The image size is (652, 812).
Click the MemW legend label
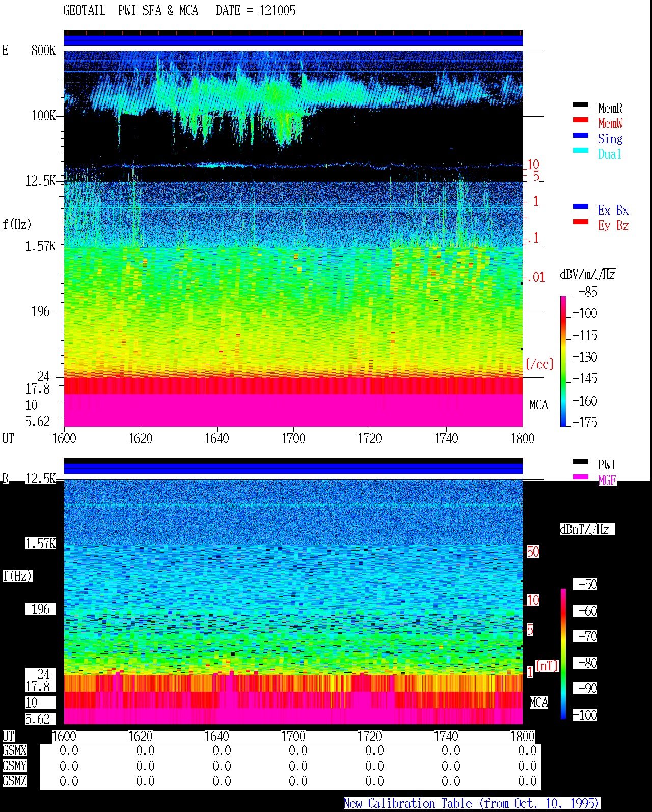click(610, 123)
